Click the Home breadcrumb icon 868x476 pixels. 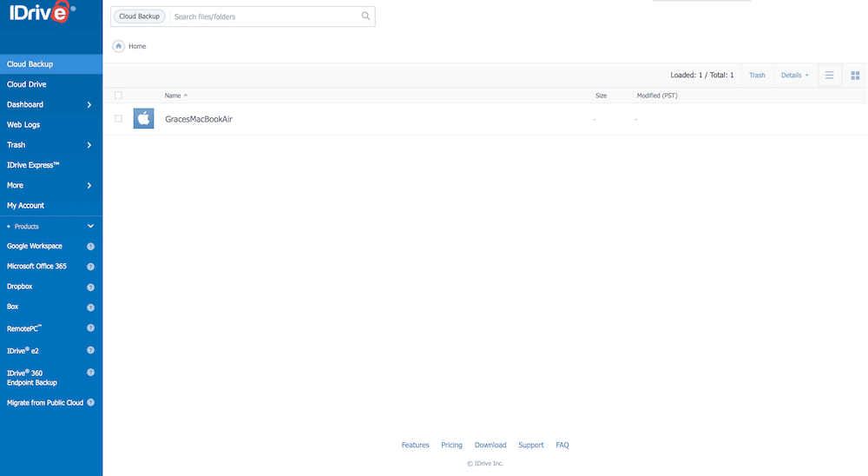[118, 46]
